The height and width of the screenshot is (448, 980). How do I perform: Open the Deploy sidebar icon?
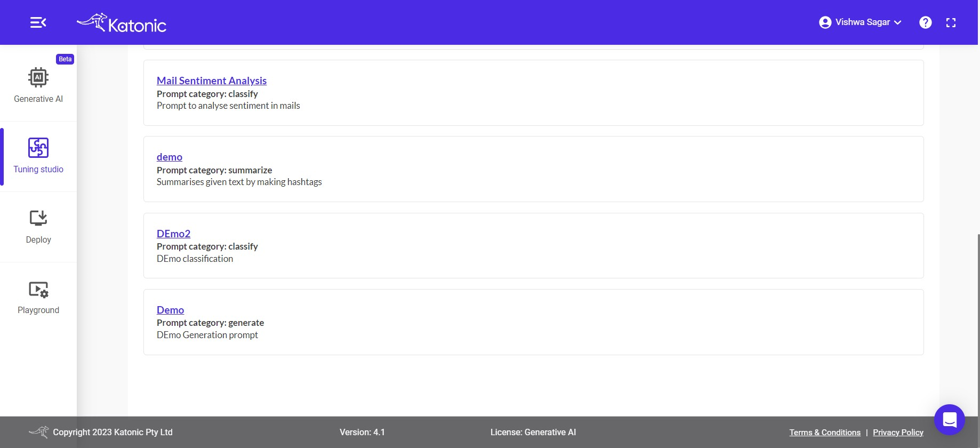point(38,218)
